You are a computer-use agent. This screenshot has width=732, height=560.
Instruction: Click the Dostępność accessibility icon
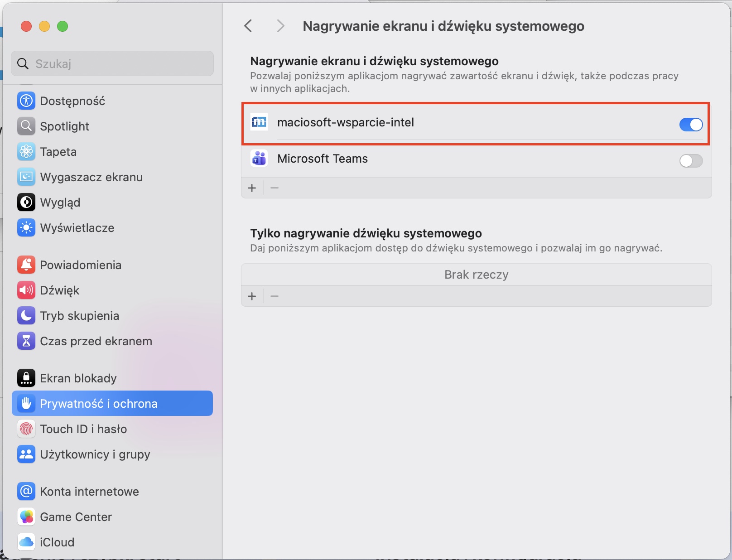[x=26, y=101]
